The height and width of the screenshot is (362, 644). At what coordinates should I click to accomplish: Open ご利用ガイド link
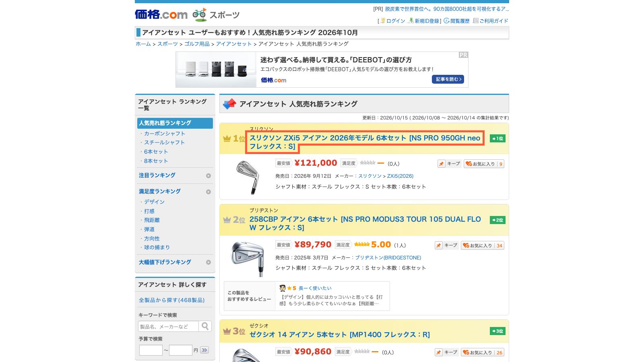pyautogui.click(x=494, y=21)
